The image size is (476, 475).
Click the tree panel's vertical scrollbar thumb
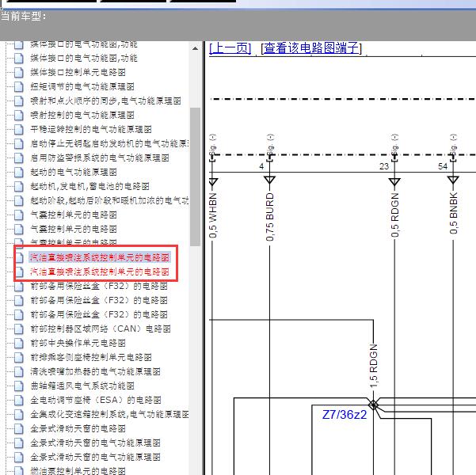[x=195, y=177]
